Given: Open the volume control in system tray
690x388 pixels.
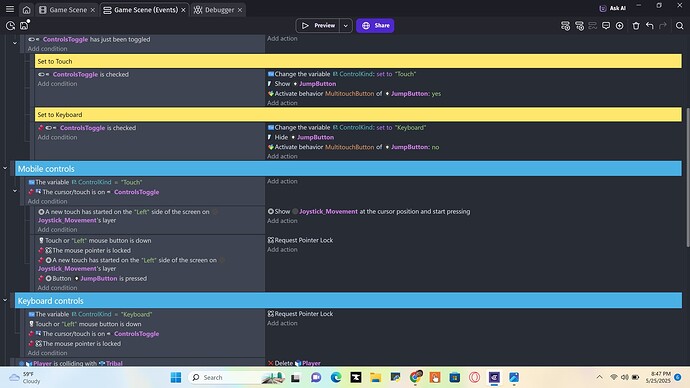Looking at the screenshot, I should [x=624, y=377].
